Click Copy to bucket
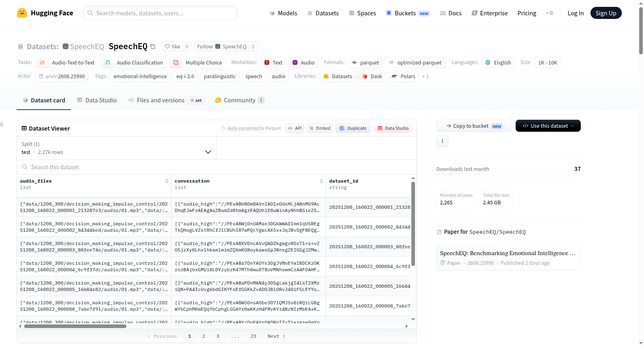 [x=474, y=126]
